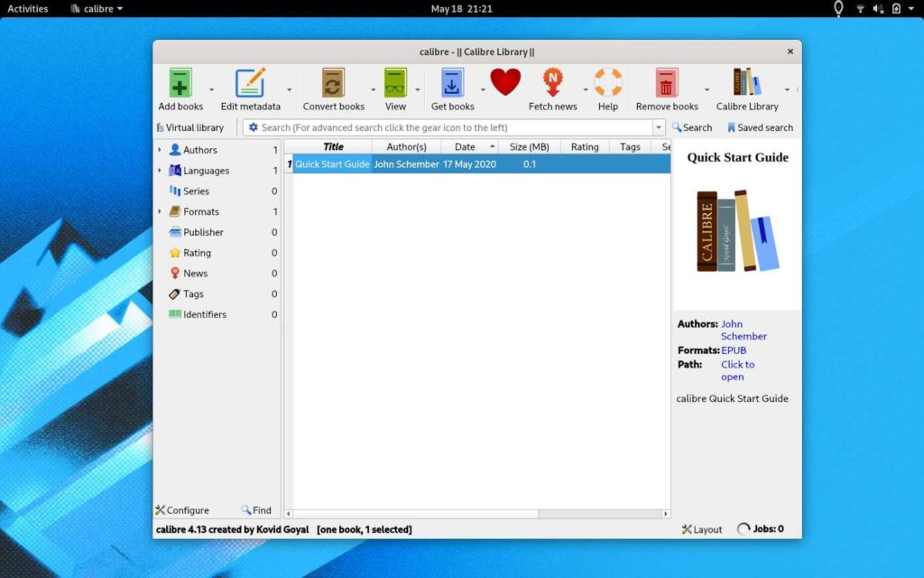This screenshot has height=578, width=924.
Task: Open the Virtual library menu
Action: pyautogui.click(x=190, y=128)
